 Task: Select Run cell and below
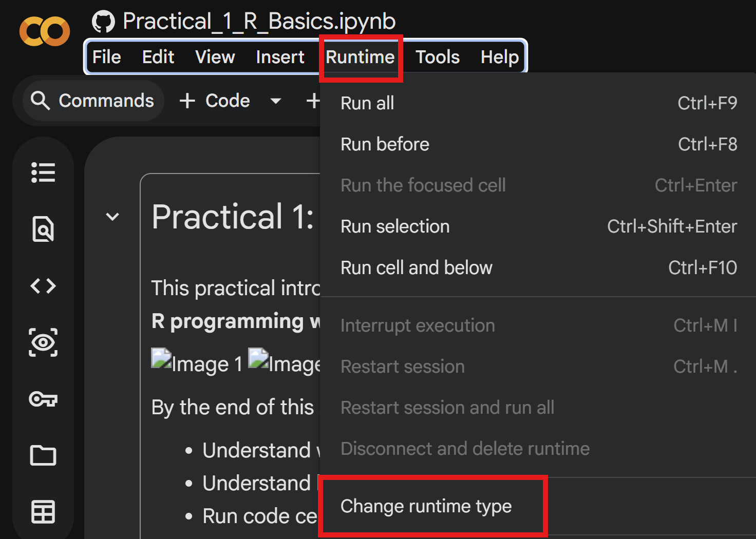(x=416, y=267)
